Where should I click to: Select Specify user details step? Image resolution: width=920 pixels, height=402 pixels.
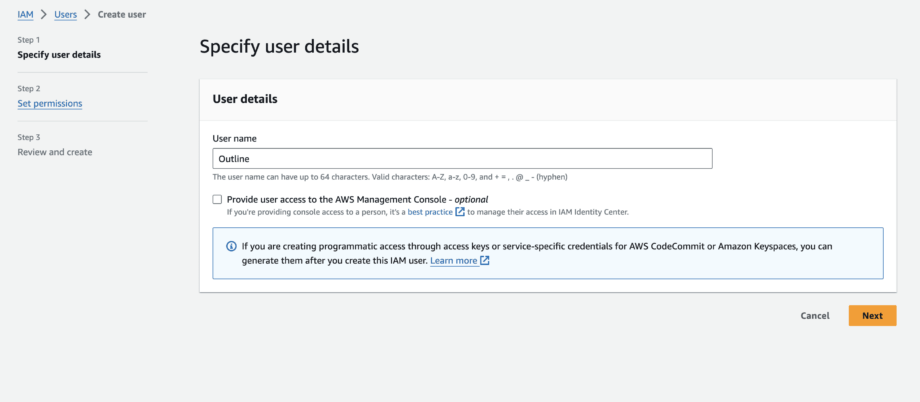click(59, 55)
